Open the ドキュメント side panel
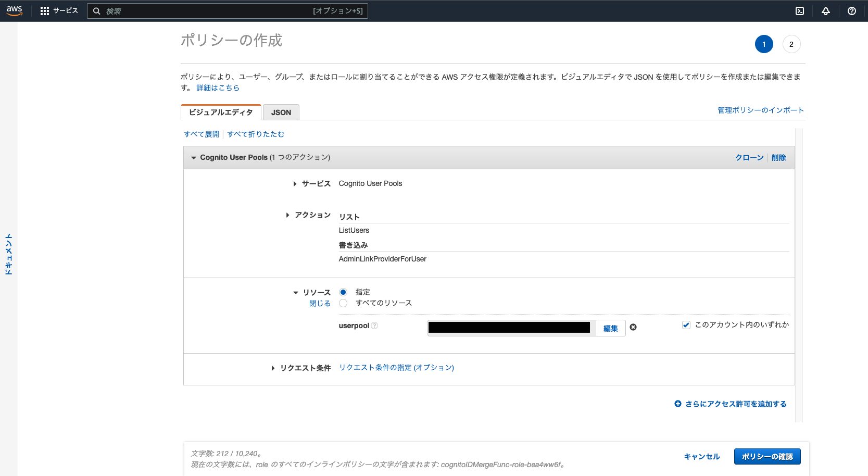 [x=9, y=254]
